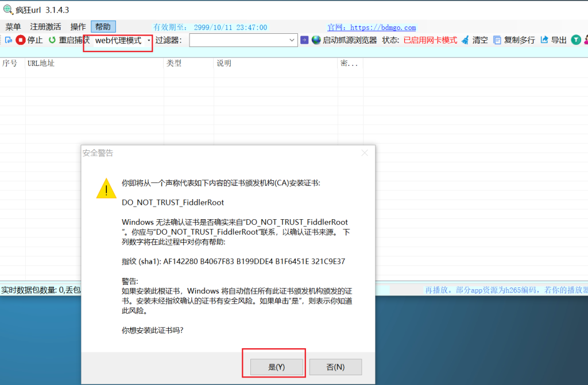Open the 过滤器 combo box arrow
Screen dimensions: 588x385
coord(292,40)
